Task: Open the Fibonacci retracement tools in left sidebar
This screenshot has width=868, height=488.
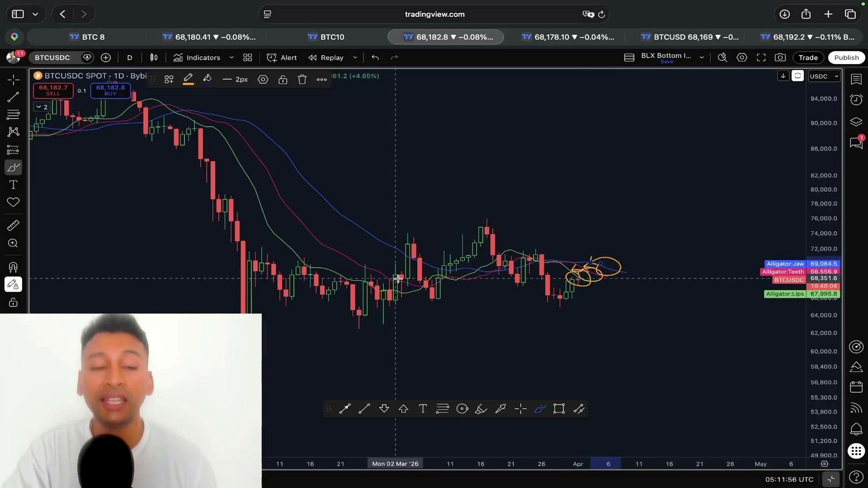Action: [x=13, y=114]
